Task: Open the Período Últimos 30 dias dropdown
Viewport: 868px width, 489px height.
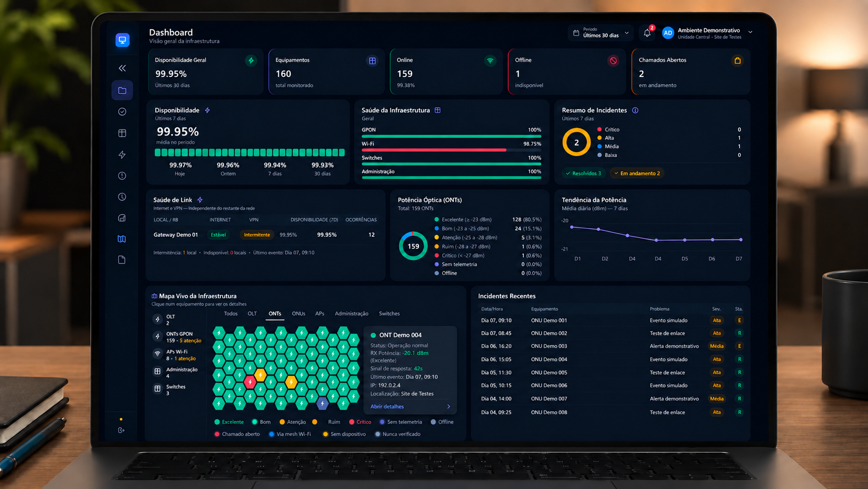Action: pyautogui.click(x=601, y=33)
